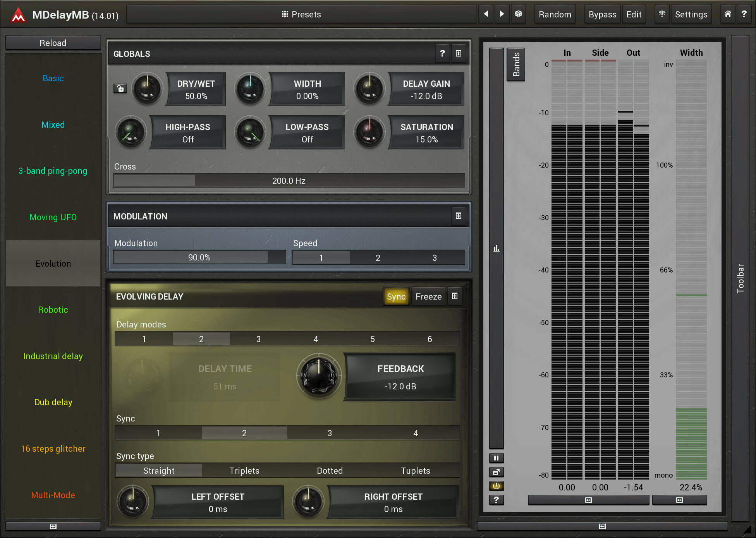
Task: Pause the meters
Action: [x=496, y=458]
